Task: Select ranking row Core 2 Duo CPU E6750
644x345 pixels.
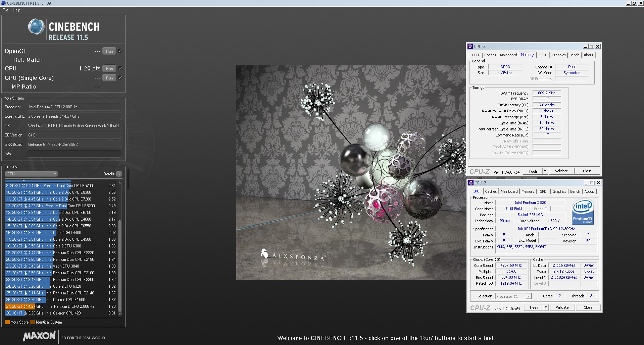Action: 60,213
